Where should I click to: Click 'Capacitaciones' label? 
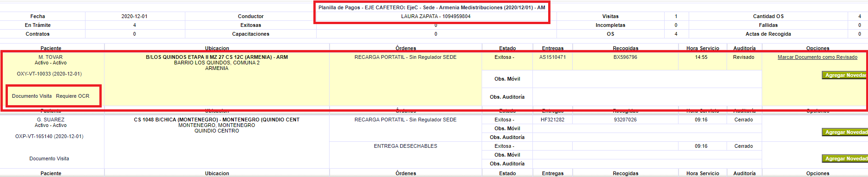click(x=251, y=34)
